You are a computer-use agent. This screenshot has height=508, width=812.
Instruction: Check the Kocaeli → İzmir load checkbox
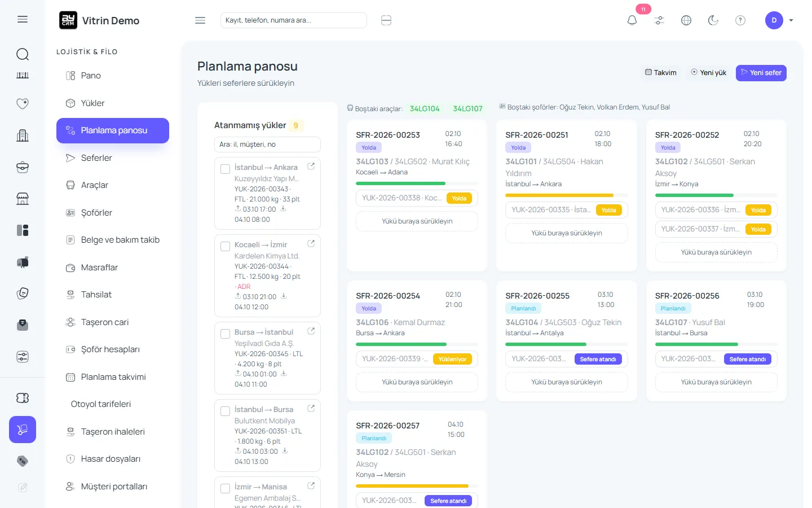point(225,246)
